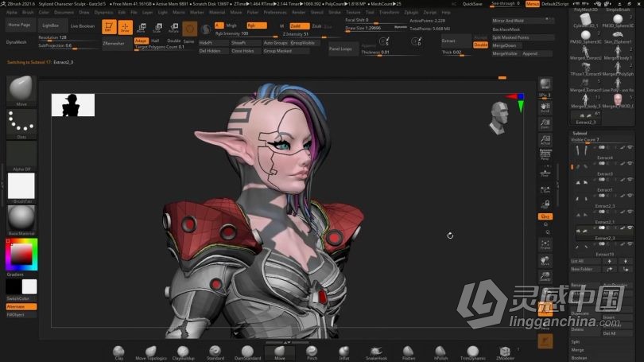Choose the SnakeHook brush

tap(376, 353)
